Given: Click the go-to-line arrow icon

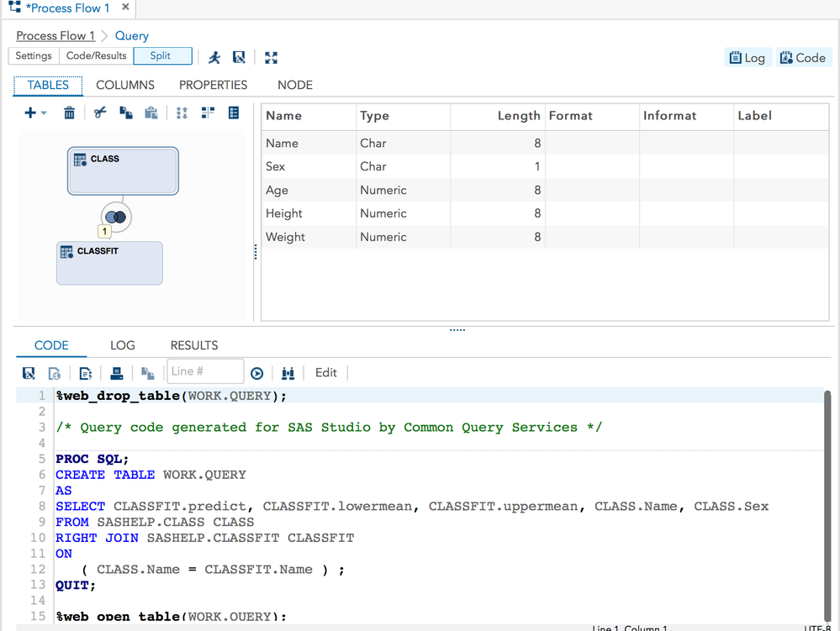Looking at the screenshot, I should click(x=257, y=373).
